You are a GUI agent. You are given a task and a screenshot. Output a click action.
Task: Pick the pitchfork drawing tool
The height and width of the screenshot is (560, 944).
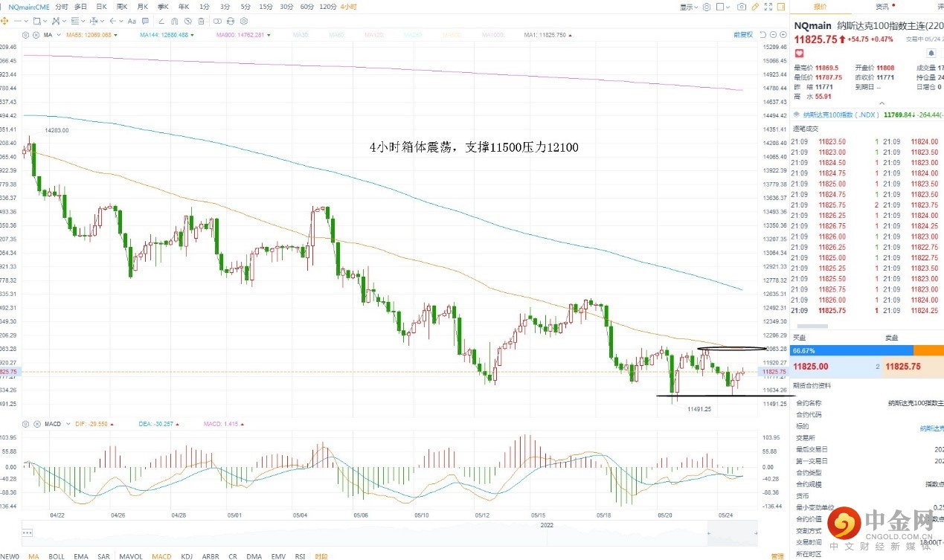click(56, 21)
